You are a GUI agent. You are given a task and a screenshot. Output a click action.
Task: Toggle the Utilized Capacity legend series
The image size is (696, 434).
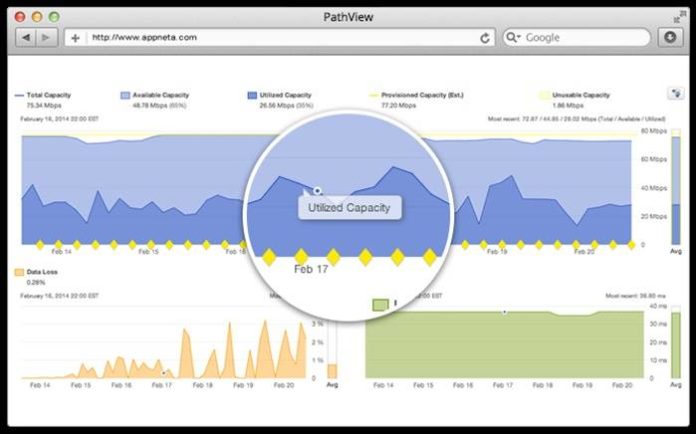point(280,95)
